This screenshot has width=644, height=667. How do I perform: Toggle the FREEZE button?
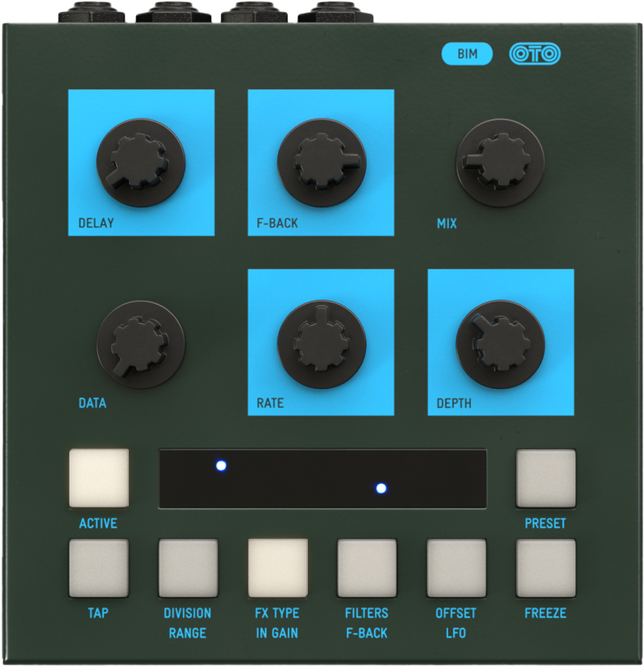pyautogui.click(x=546, y=568)
